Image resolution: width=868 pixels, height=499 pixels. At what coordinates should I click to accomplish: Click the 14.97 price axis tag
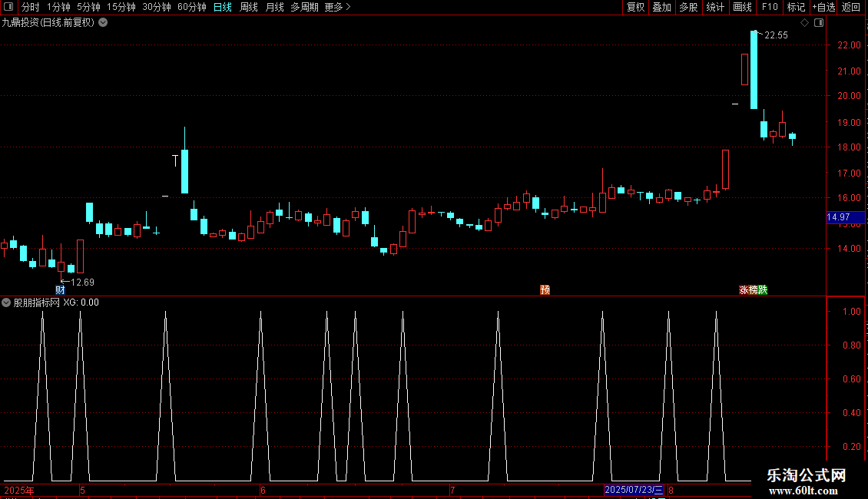[845, 217]
